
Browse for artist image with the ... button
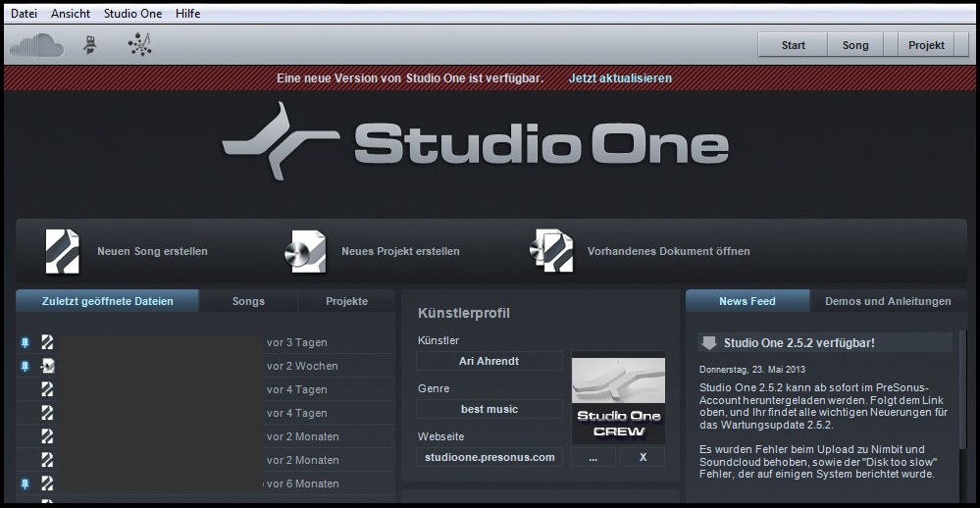click(x=593, y=457)
